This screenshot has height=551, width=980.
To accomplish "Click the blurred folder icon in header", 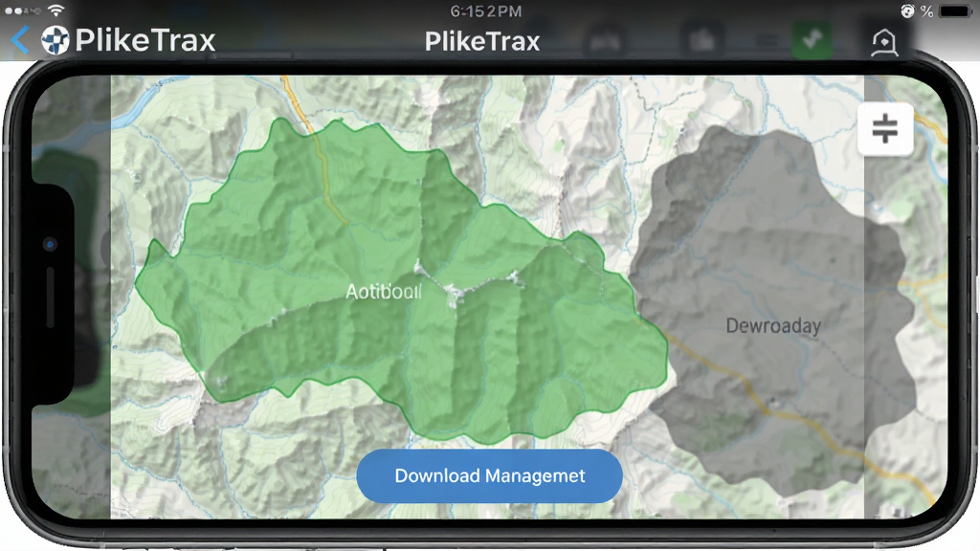I will coord(702,41).
